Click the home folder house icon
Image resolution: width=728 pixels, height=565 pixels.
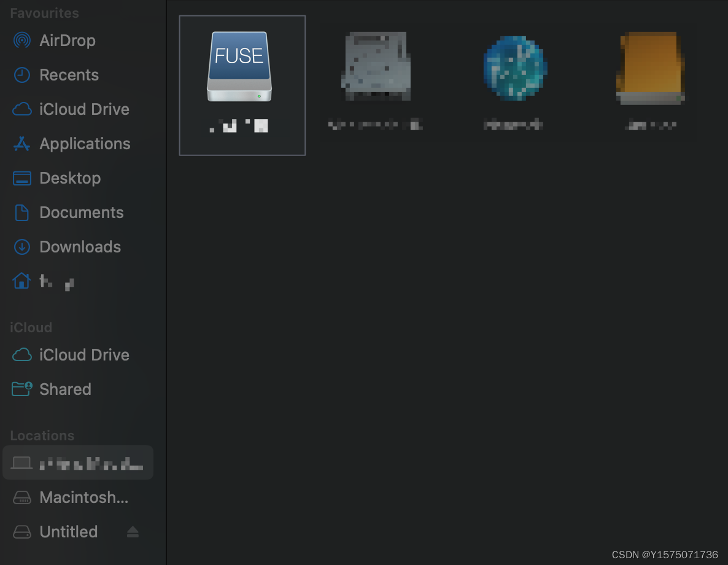(21, 281)
